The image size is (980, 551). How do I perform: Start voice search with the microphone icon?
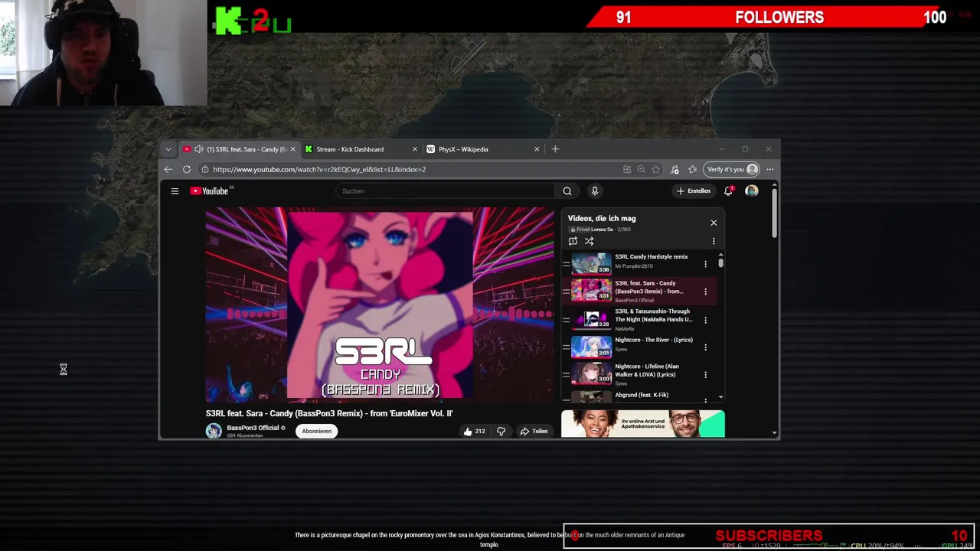(595, 191)
